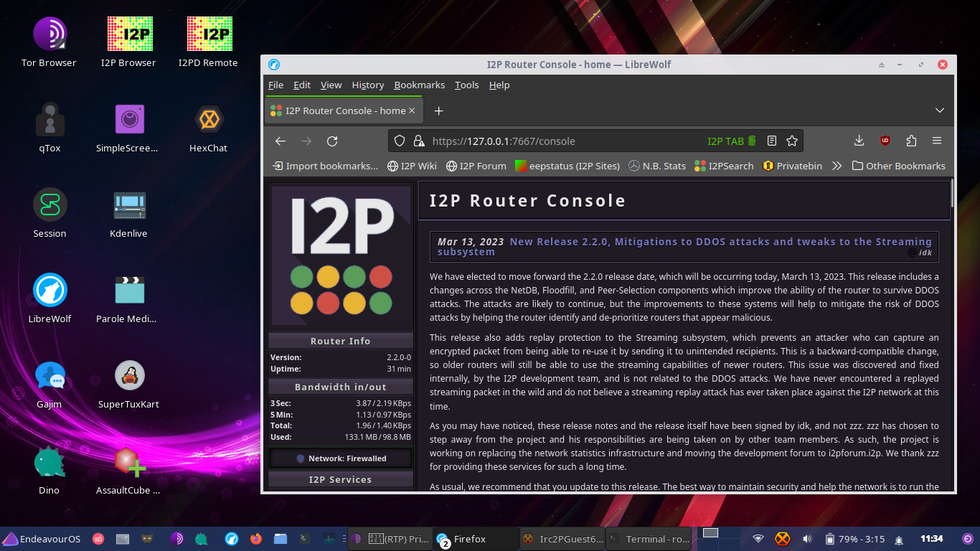Open HexChat from the desktop
The width and height of the screenshot is (980, 551).
click(x=209, y=128)
